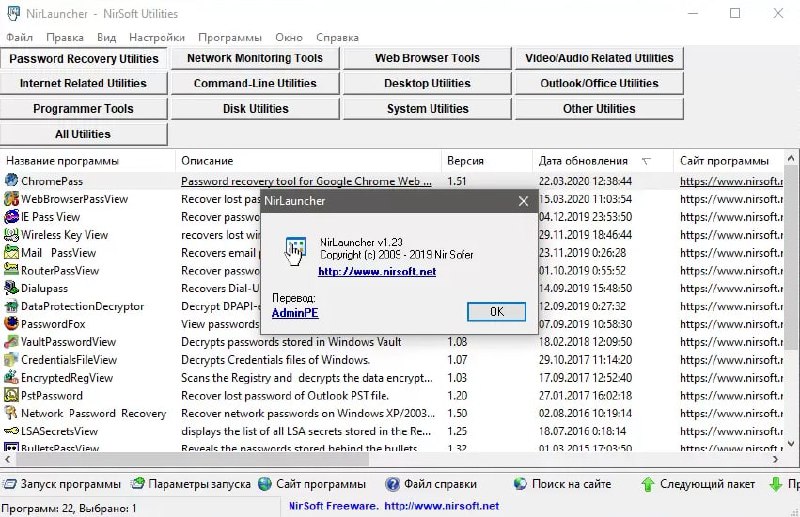Show All Utilities category

point(83,134)
